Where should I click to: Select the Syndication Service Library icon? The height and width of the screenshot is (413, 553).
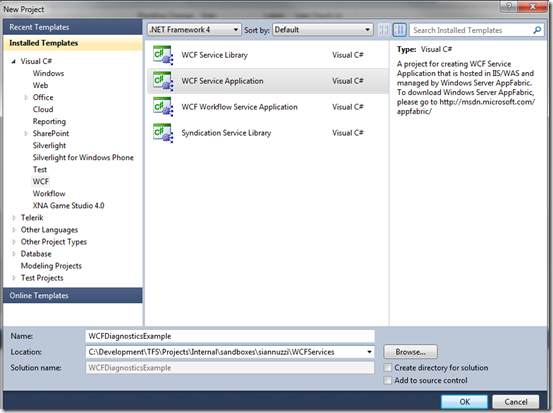click(x=163, y=133)
